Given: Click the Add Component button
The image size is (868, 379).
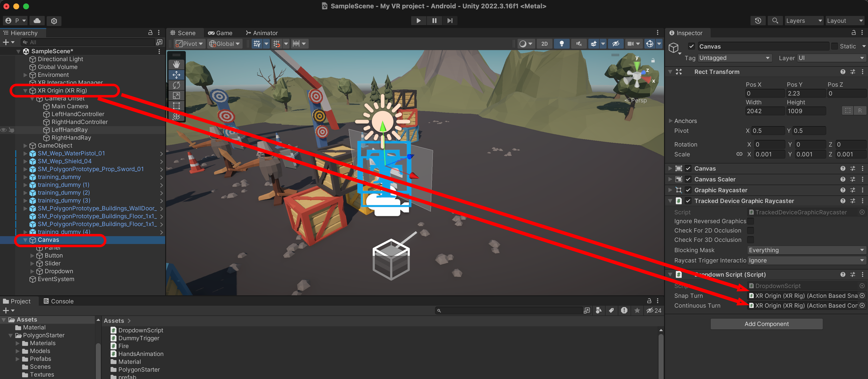Looking at the screenshot, I should coord(766,324).
